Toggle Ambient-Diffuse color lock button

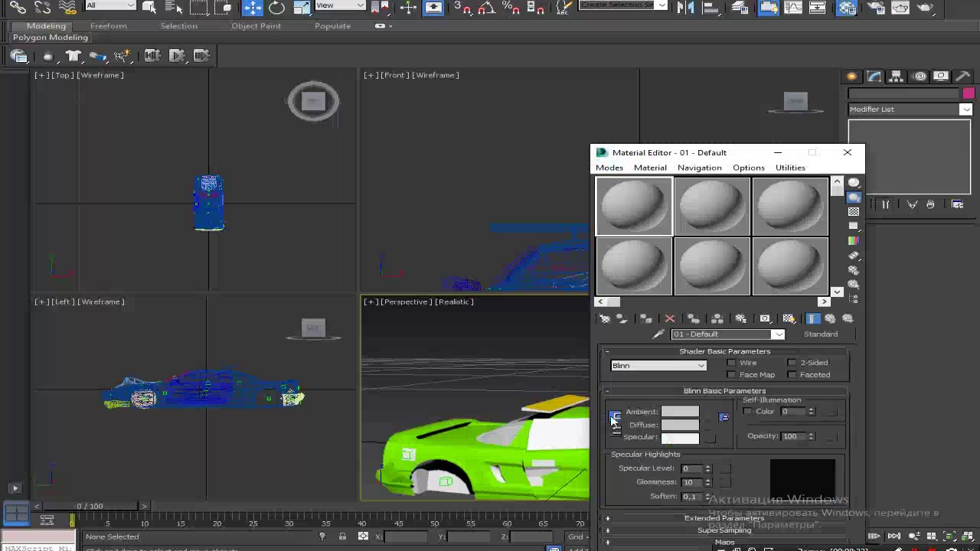(x=616, y=418)
